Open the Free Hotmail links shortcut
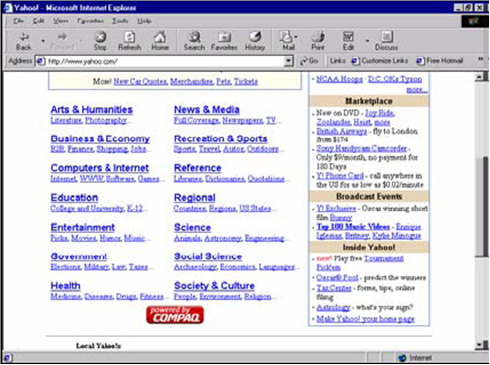This screenshot has width=490, height=365. pos(440,61)
